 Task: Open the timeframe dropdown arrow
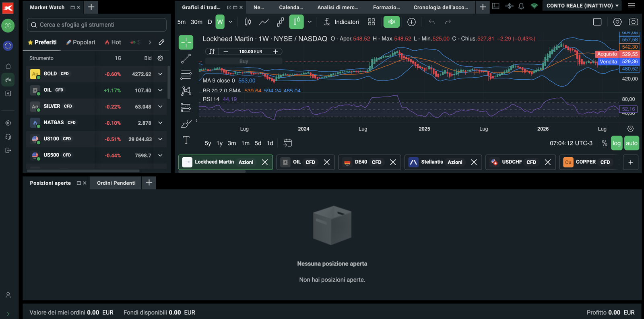[231, 22]
